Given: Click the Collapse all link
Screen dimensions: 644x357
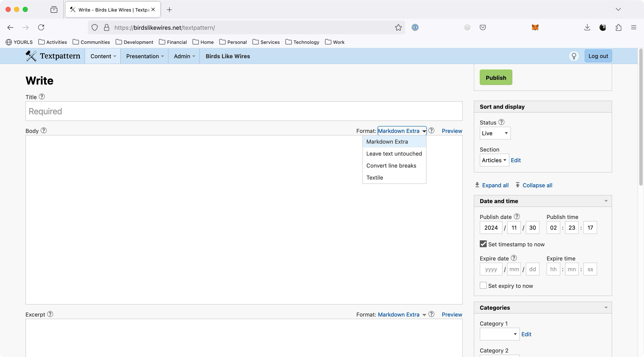Looking at the screenshot, I should pos(534,185).
